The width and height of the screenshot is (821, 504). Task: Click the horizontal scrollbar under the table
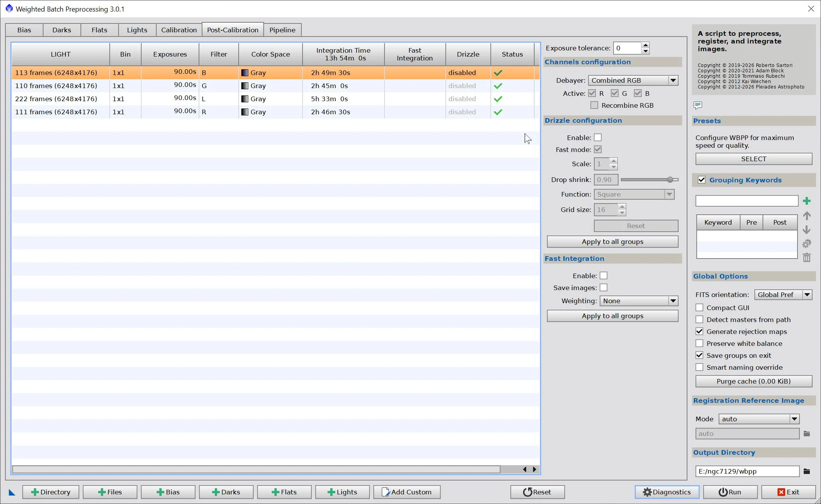coord(256,469)
